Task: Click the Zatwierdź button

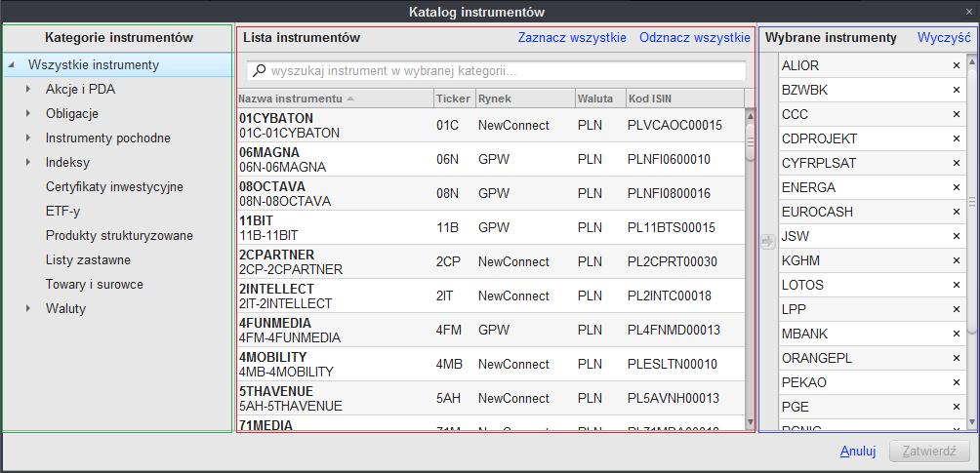Action: tap(929, 452)
